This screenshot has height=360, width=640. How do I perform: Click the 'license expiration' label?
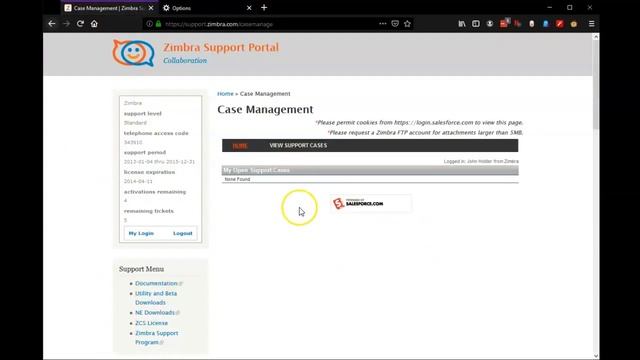pos(149,172)
